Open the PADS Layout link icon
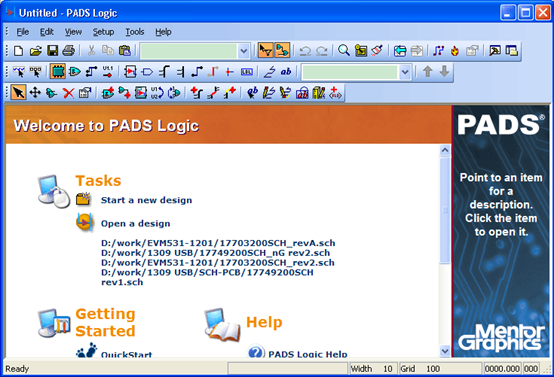 click(438, 51)
